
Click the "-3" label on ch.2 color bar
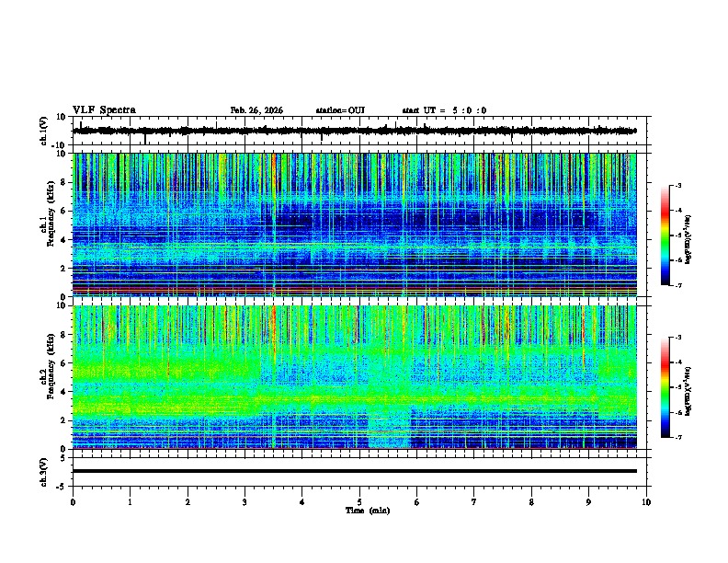coord(677,338)
